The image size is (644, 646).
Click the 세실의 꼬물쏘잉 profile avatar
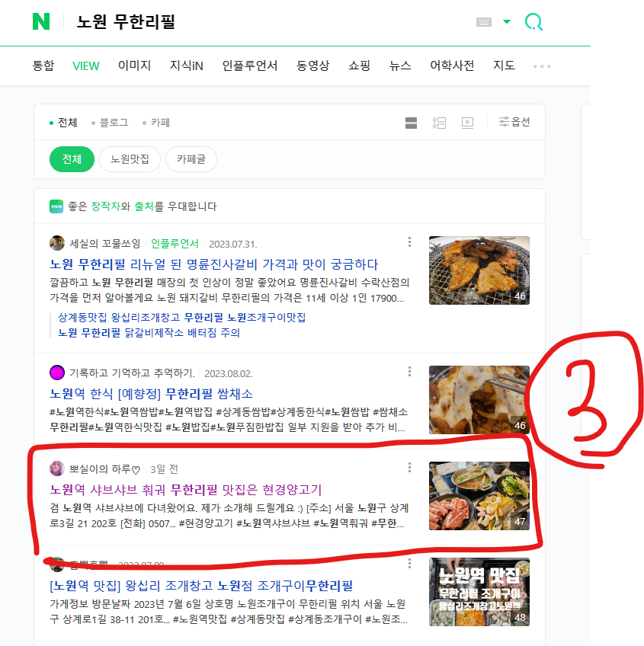pos(57,243)
